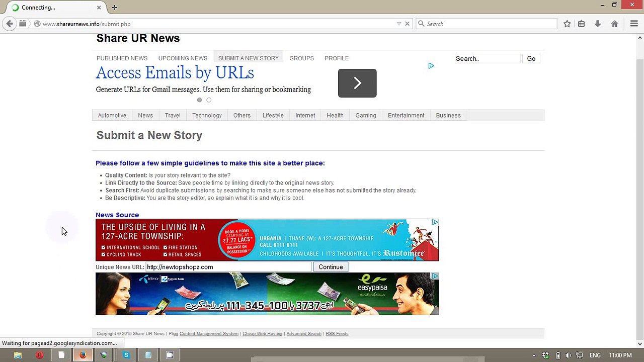Open the Business category
Viewport: 644px width, 362px height.
pos(448,116)
